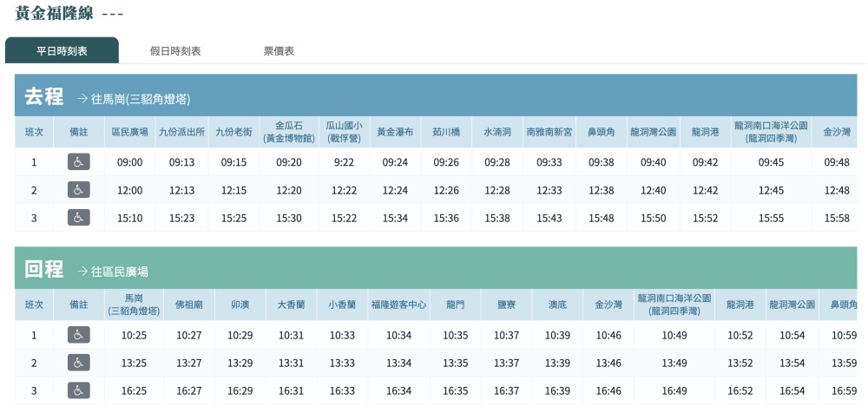Click the 龍洞港 header in the 回程 table
The height and width of the screenshot is (413, 868).
tap(740, 305)
